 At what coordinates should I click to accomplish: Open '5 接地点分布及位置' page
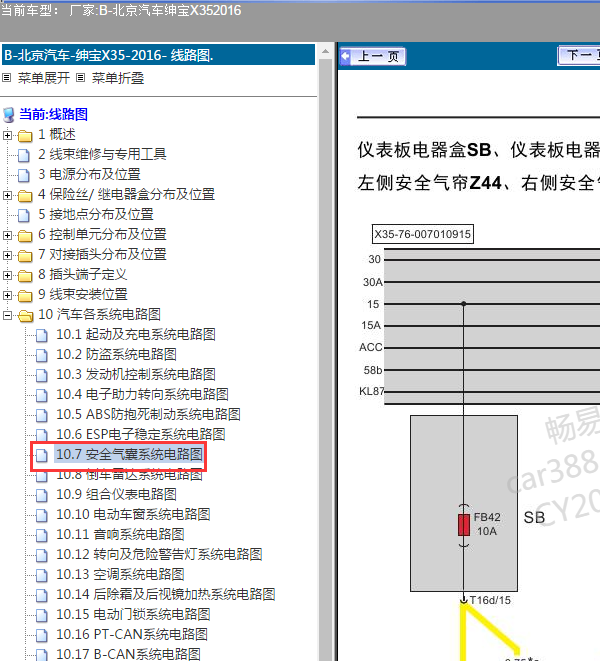(x=96, y=214)
